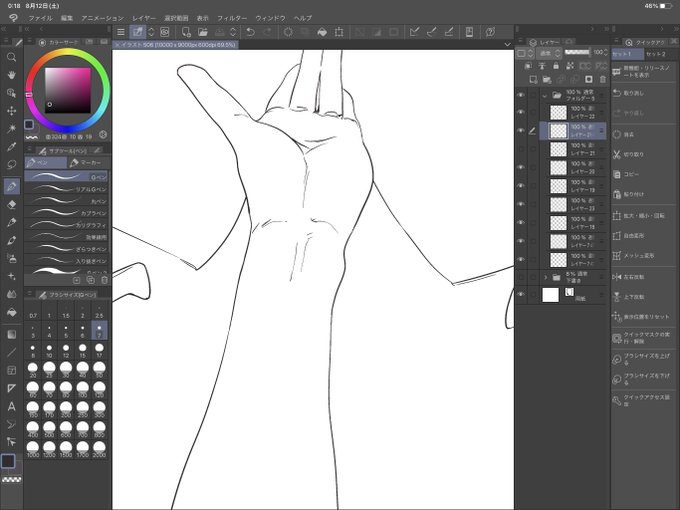This screenshot has width=680, height=510.
Task: Click the Open folder icon in command bar
Action: coord(203,32)
